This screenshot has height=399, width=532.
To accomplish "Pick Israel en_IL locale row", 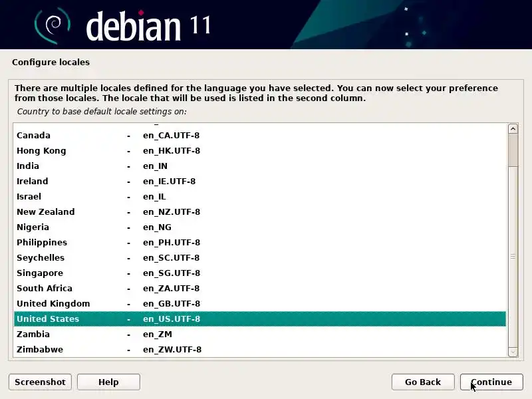I will pos(260,196).
